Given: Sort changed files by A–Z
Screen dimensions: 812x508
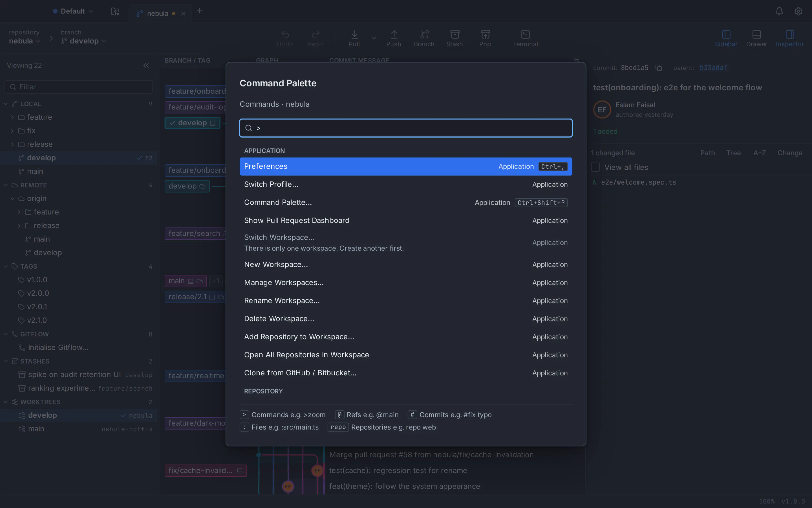Looking at the screenshot, I should (759, 153).
